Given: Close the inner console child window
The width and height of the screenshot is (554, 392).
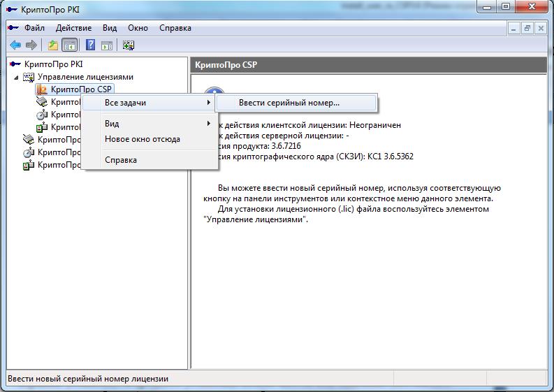Looking at the screenshot, I should click(x=541, y=28).
